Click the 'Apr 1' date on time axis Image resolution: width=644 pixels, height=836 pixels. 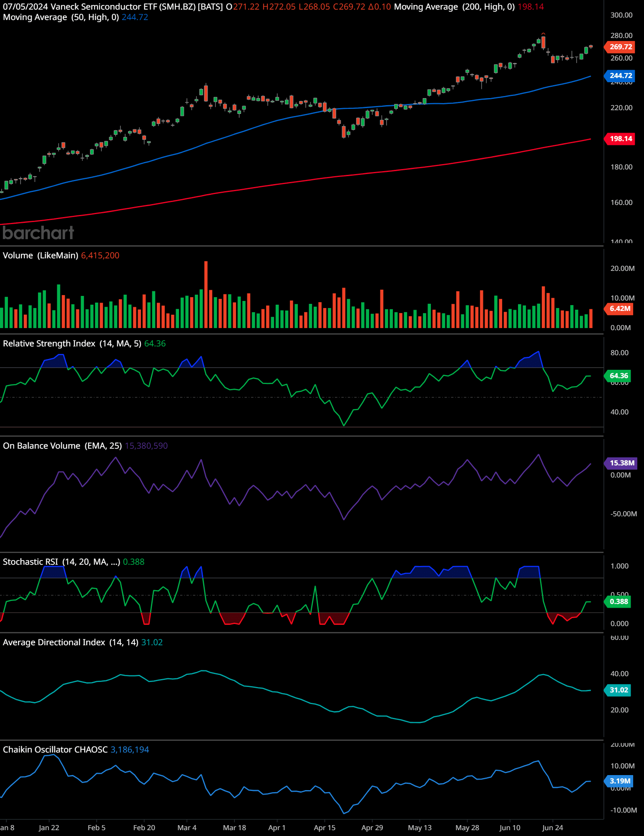277,828
